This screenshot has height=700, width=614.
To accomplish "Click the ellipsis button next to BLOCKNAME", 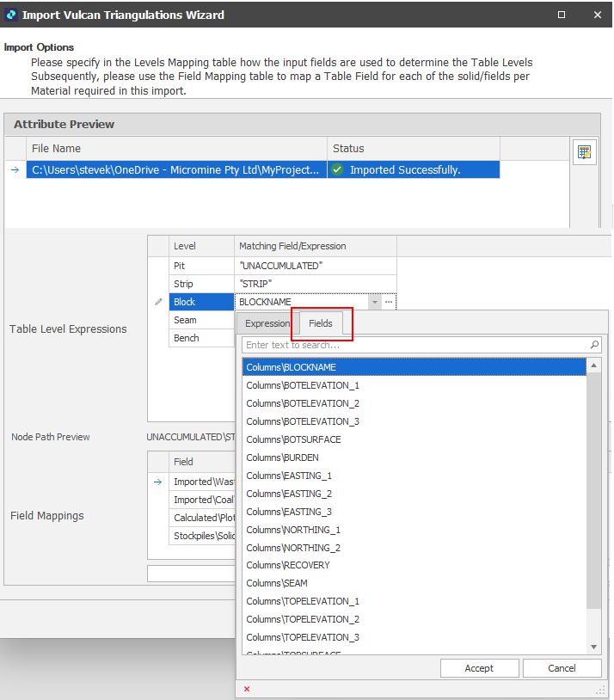I will [389, 302].
